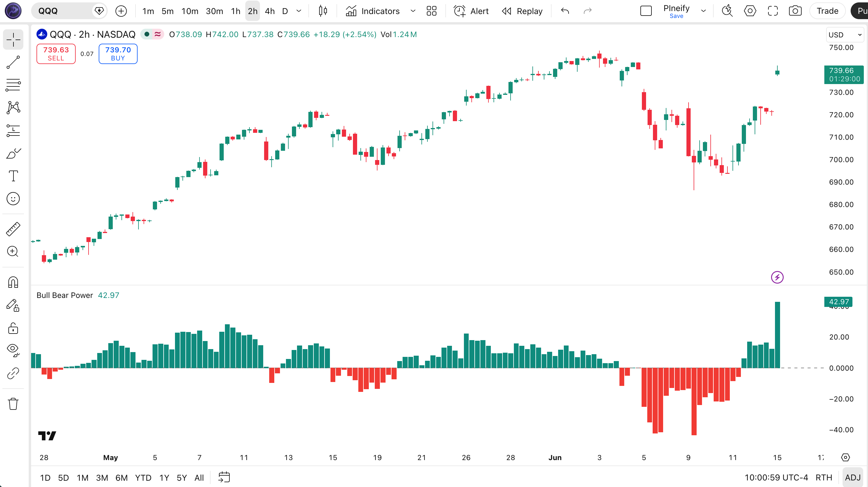Open the forecasting and measurement tools
The height and width of the screenshot is (487, 868).
pos(13,130)
